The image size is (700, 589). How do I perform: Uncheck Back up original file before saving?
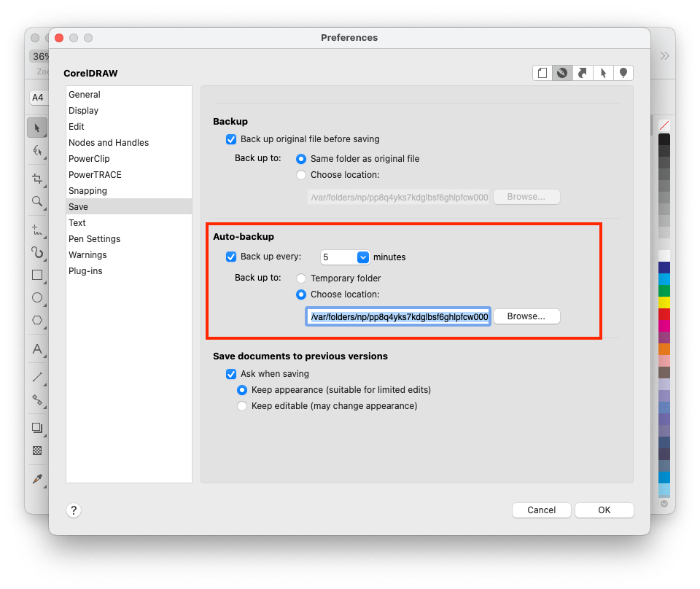click(231, 139)
